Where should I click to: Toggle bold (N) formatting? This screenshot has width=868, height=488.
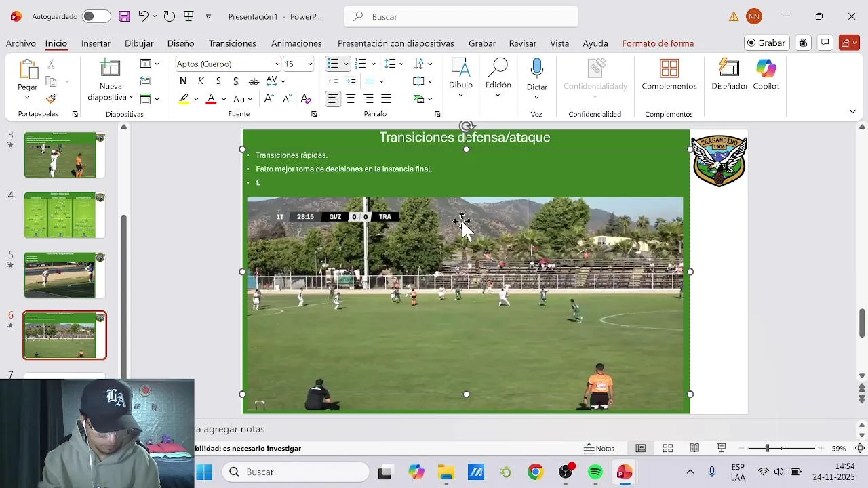click(183, 81)
